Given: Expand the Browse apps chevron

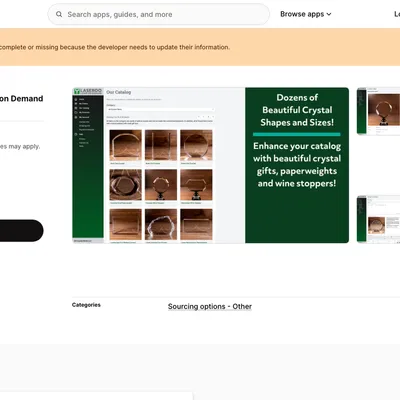Looking at the screenshot, I should pyautogui.click(x=329, y=14).
